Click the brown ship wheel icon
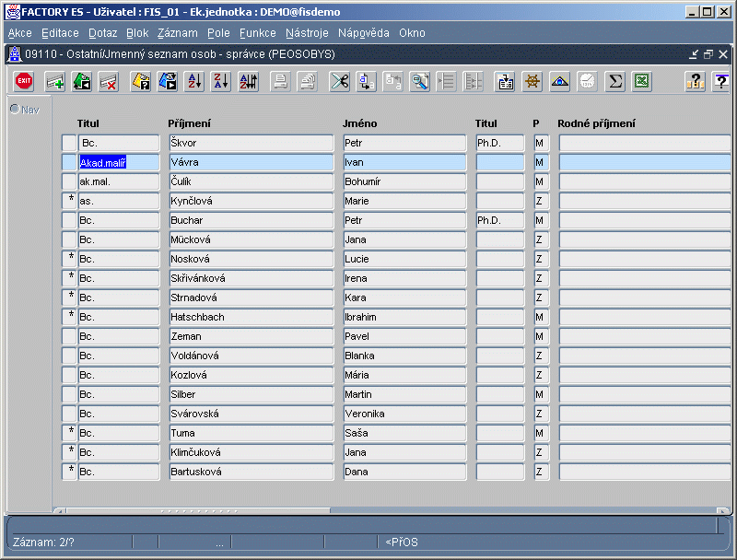Image resolution: width=737 pixels, height=560 pixels. tap(532, 81)
